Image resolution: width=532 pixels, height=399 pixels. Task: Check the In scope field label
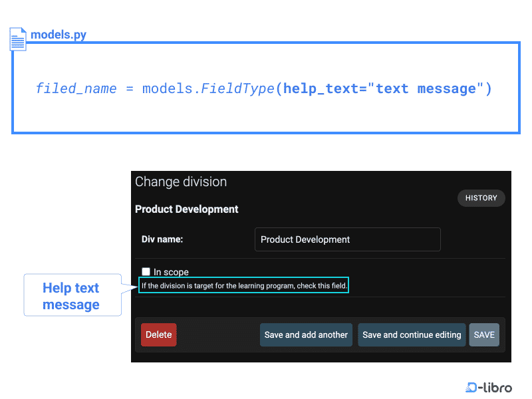tap(170, 271)
